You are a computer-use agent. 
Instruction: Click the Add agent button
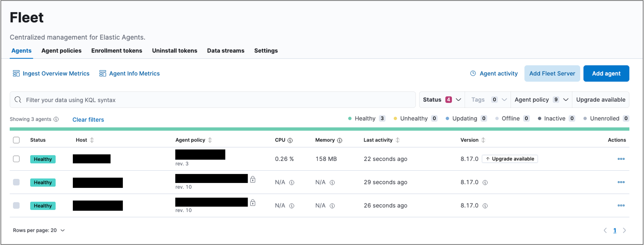[x=606, y=74]
